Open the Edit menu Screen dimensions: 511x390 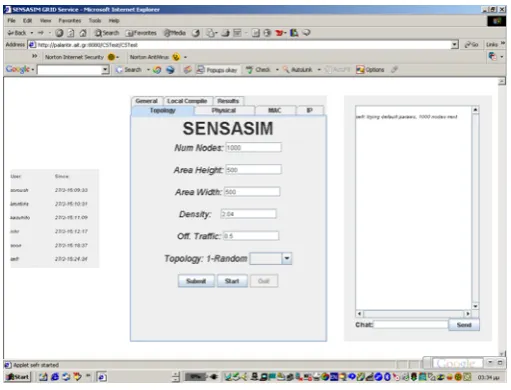click(27, 21)
